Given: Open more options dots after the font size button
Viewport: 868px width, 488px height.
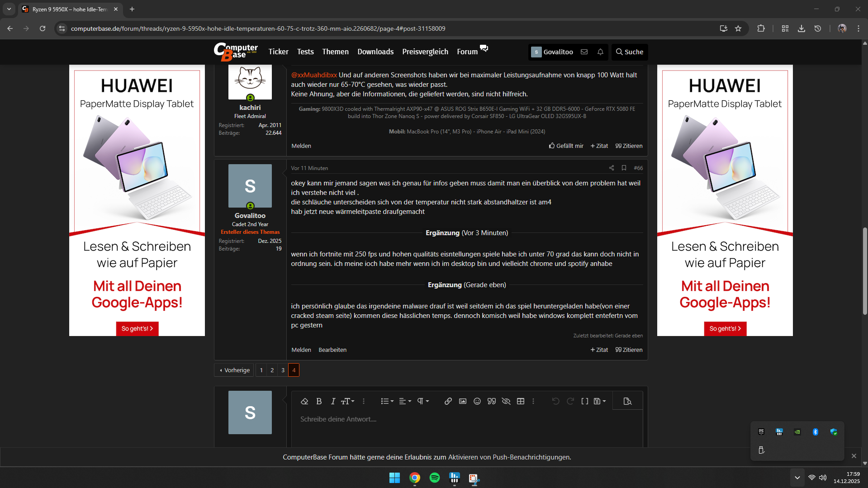Looking at the screenshot, I should point(364,401).
